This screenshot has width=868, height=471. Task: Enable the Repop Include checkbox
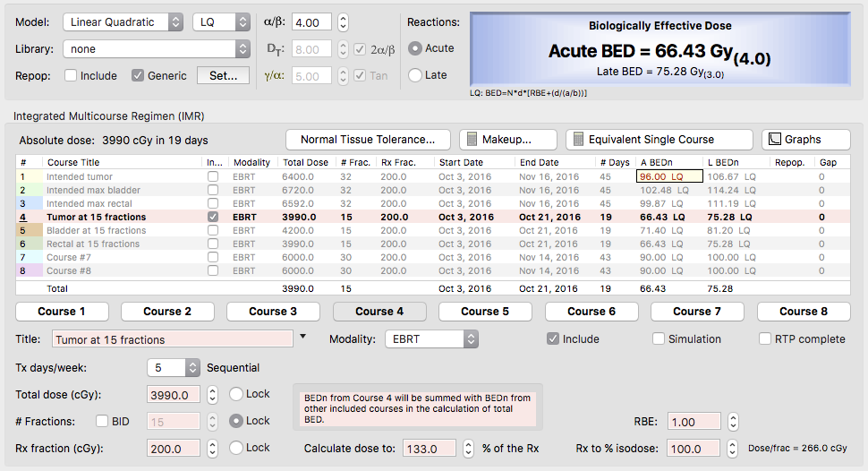click(71, 76)
